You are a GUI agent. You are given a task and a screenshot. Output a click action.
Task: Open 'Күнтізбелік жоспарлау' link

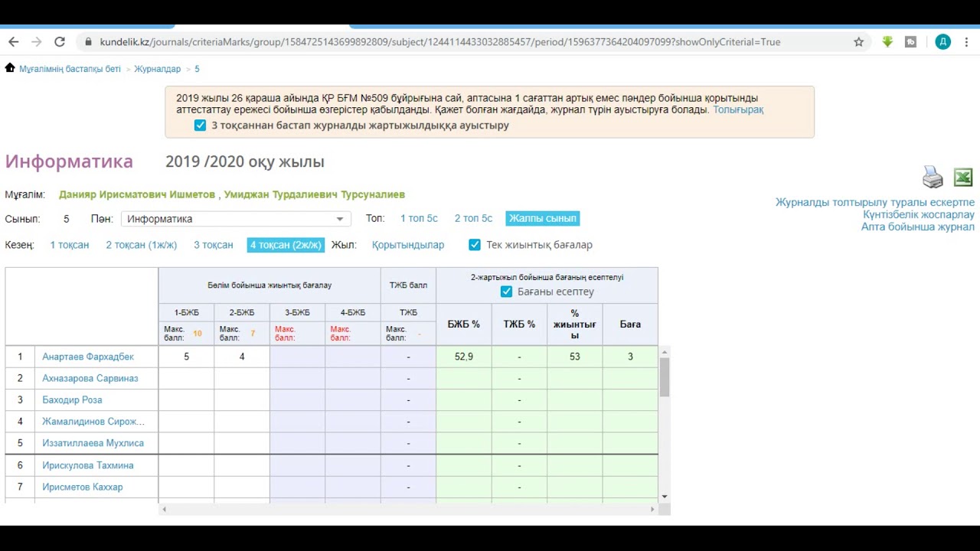point(919,215)
